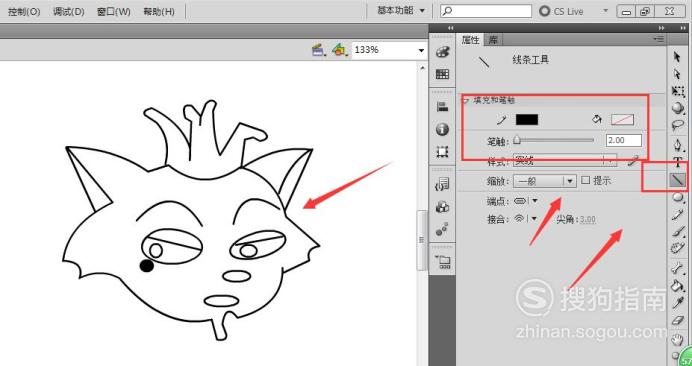Select the Lasso tool
Image resolution: width=692 pixels, height=366 pixels.
tap(677, 125)
